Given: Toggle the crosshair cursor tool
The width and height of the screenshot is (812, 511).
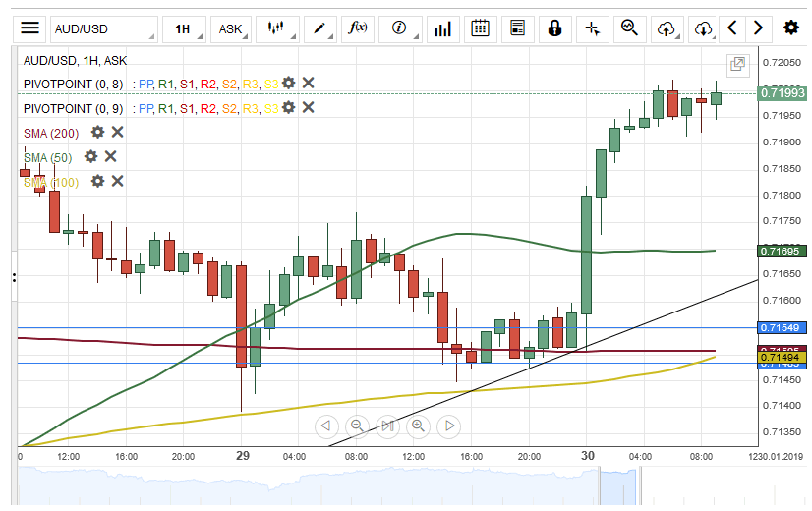Looking at the screenshot, I should click(x=592, y=28).
